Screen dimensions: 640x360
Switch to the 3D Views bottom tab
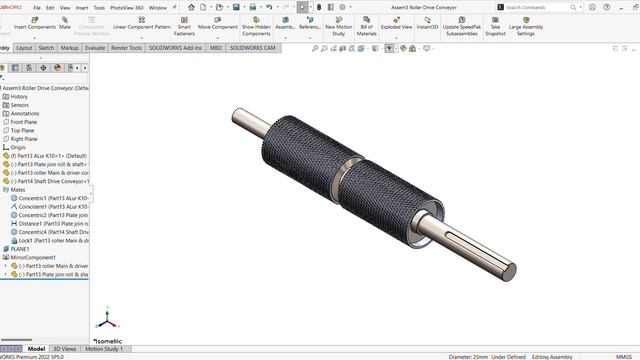65,349
